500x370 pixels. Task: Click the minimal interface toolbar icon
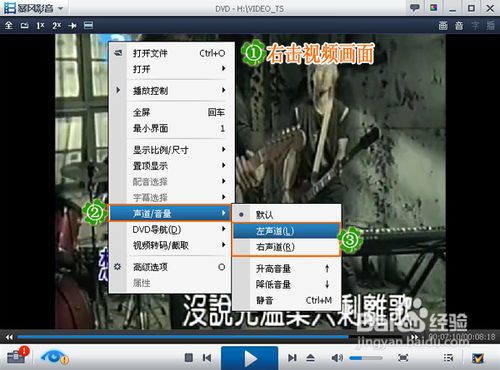(24, 25)
